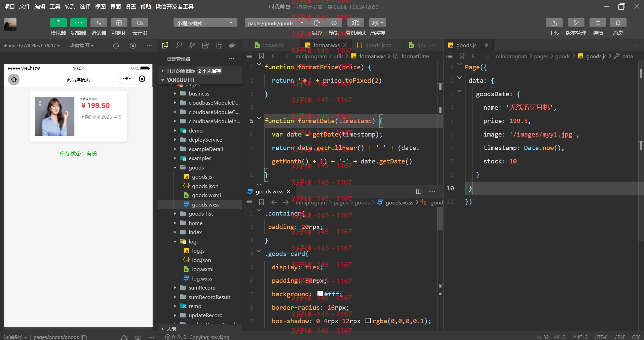This screenshot has height=340, width=644.
Task: Toggle the visualization panel (可视化)
Action: 119,23
